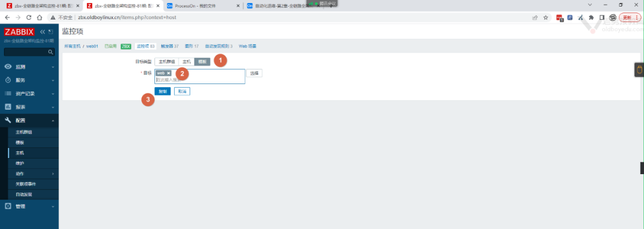Expand the 管理 sidebar section
The height and width of the screenshot is (229, 644).
tap(29, 206)
